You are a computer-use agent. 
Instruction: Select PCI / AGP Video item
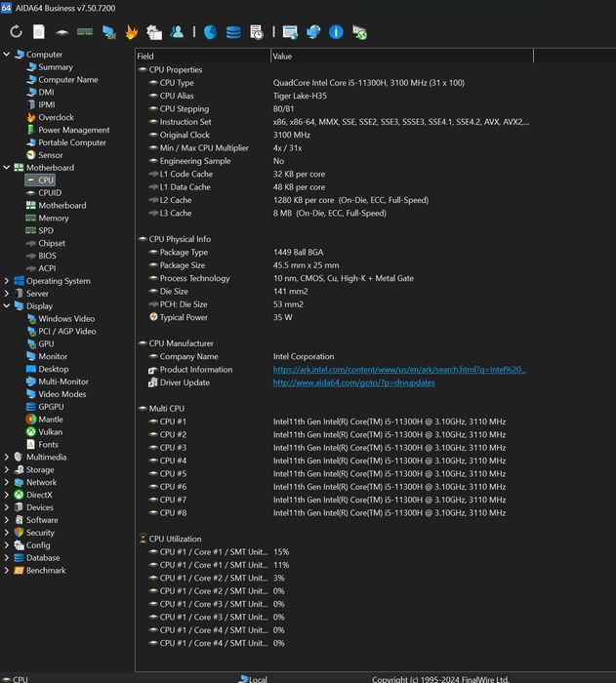click(67, 331)
